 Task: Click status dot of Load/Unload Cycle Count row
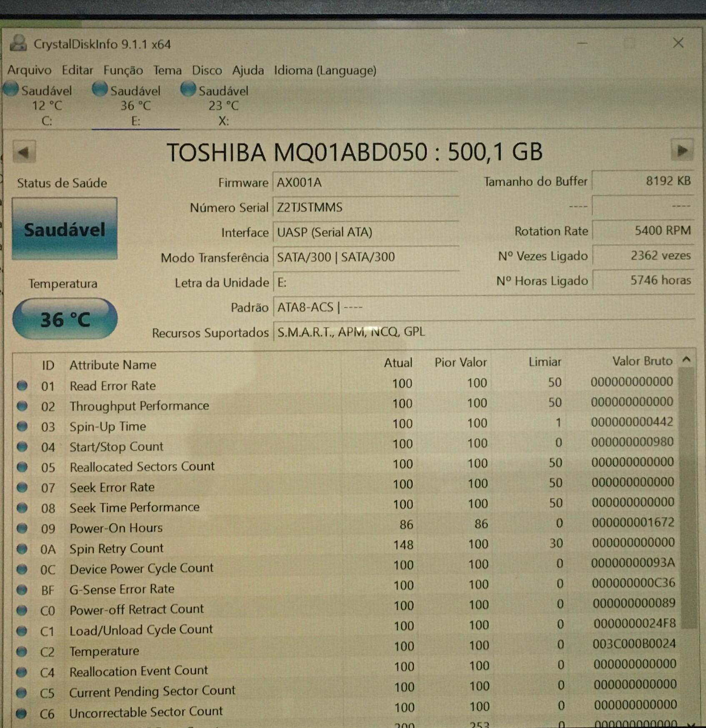click(x=22, y=630)
